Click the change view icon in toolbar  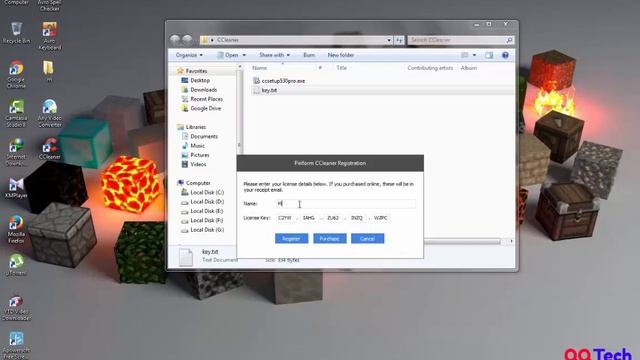pos(465,55)
